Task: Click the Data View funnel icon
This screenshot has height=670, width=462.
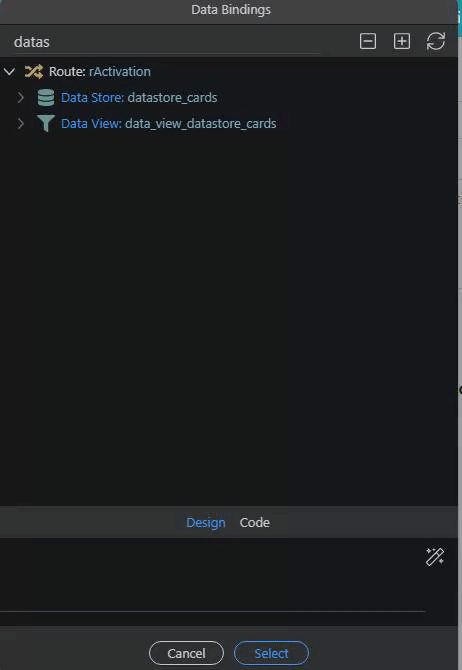Action: tap(46, 123)
